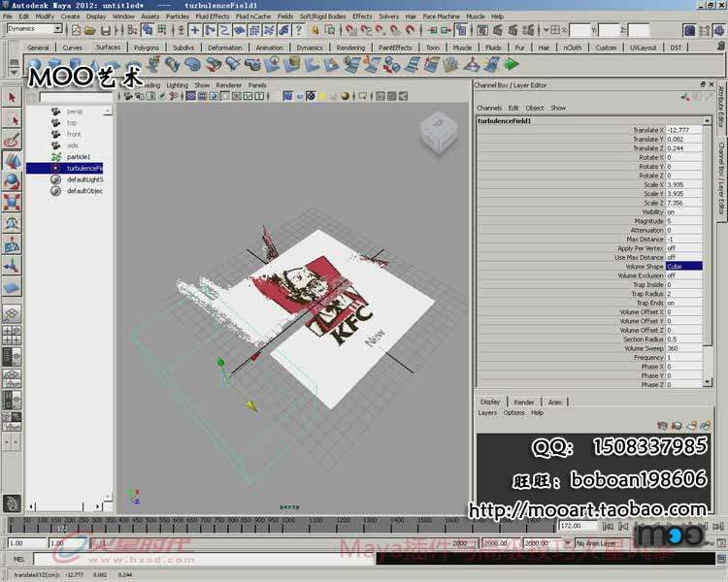Click the Channel Box vertical scrollbar
The width and height of the screenshot is (728, 582).
707,252
